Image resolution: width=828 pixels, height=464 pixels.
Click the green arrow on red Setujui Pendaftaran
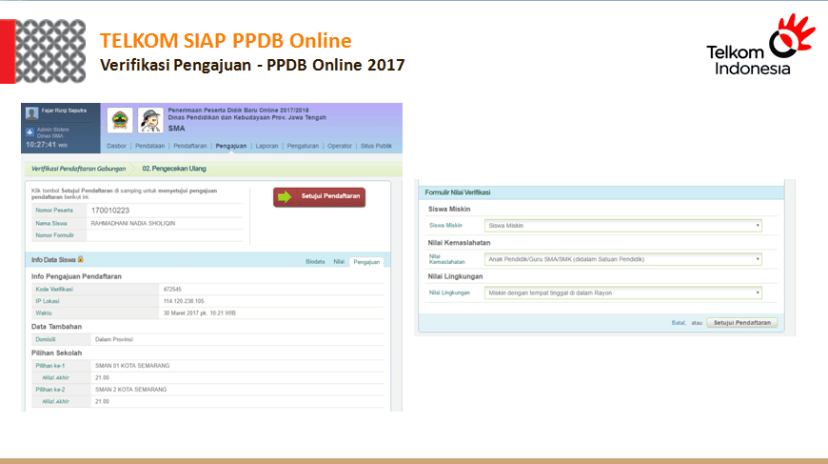[285, 197]
